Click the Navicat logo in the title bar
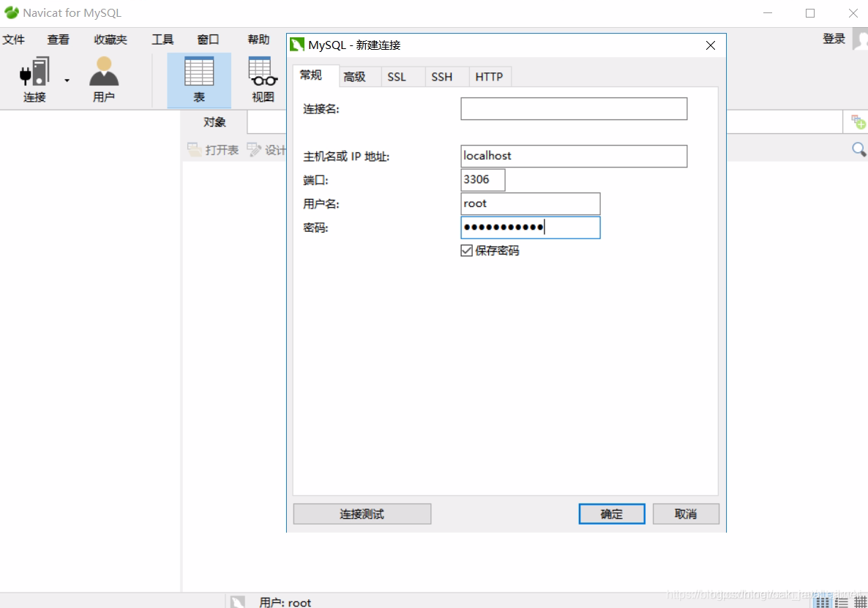Viewport: 868px width, 608px height. (12, 12)
